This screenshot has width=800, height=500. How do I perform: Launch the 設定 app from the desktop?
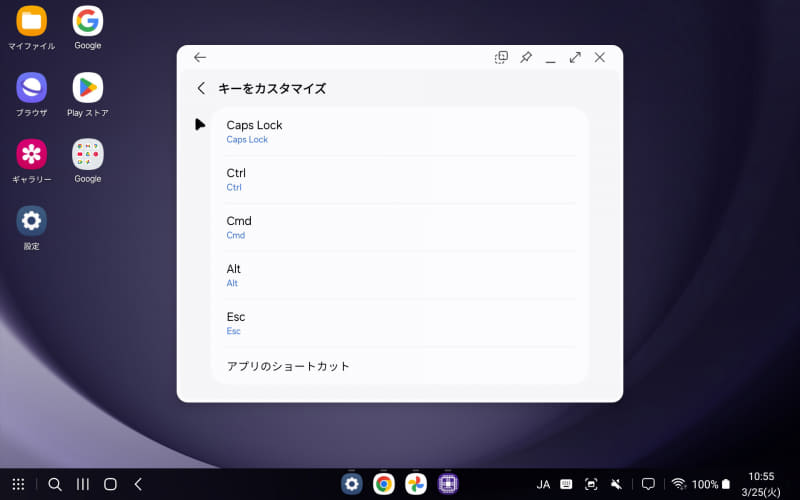coord(32,221)
